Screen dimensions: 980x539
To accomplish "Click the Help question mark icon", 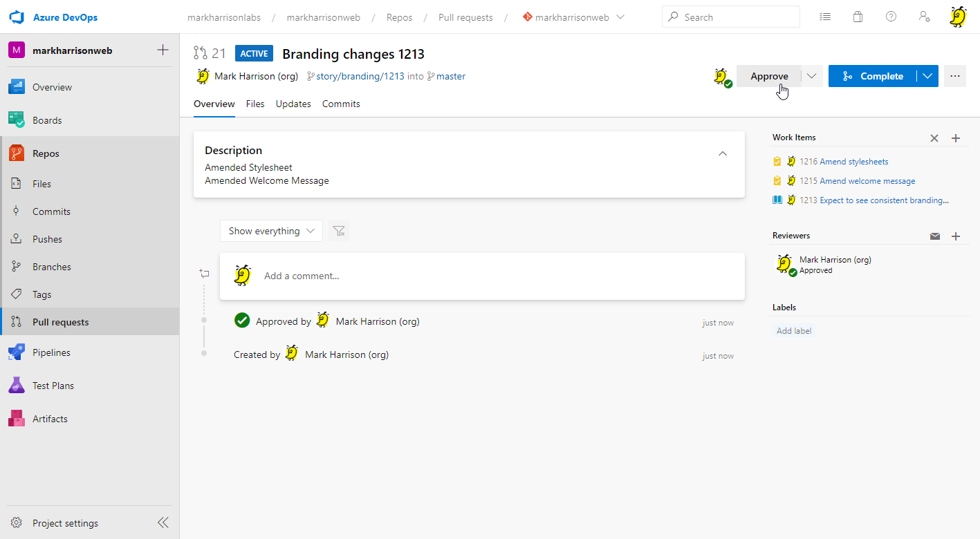I will (x=891, y=17).
